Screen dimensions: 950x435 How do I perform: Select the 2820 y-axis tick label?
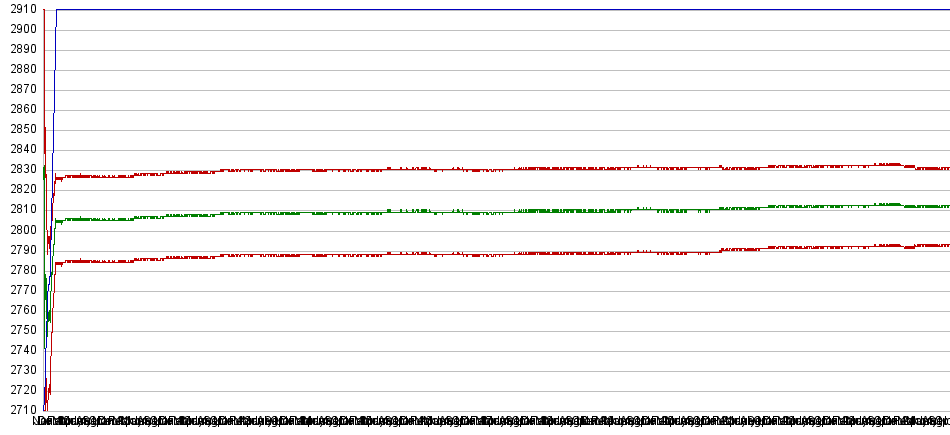[22, 189]
